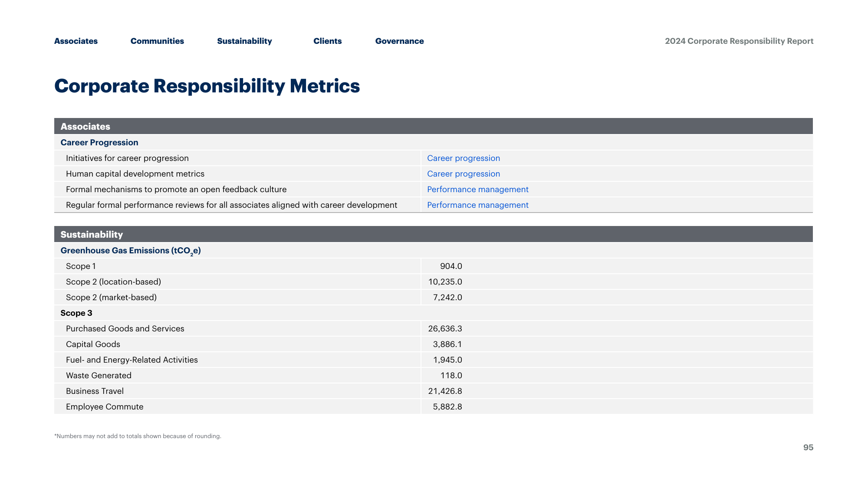
Task: Select the value 1,945.0
Action: 447,360
